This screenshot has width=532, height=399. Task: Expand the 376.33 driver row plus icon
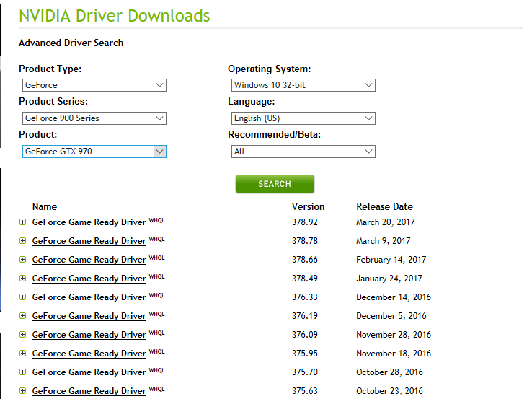click(x=23, y=297)
